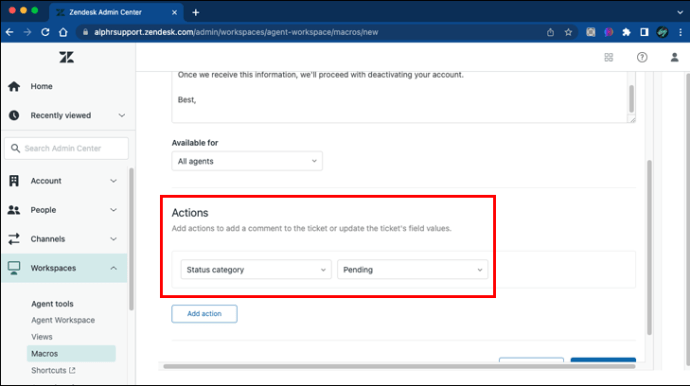Open the browser three-dot menu
Viewport: 690px width, 386px height.
pos(680,32)
